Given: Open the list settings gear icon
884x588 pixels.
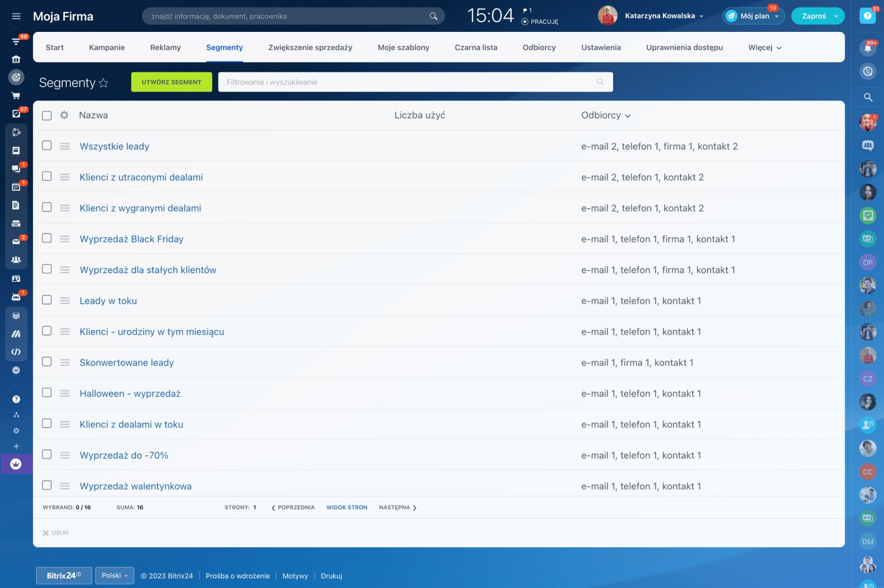Looking at the screenshot, I should pos(64,115).
